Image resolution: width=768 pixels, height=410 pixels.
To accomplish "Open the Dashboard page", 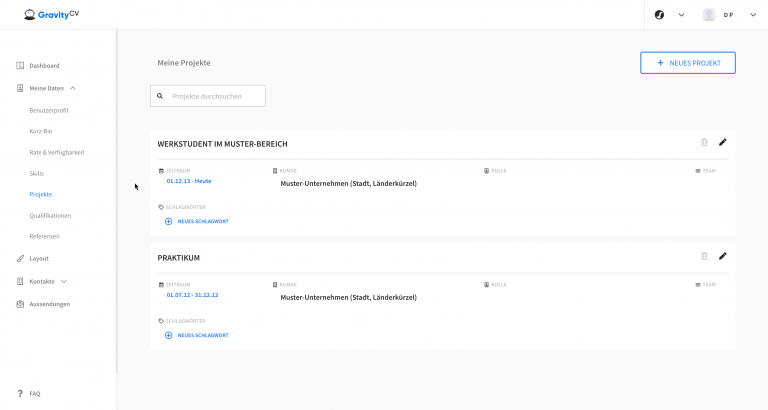I will click(44, 66).
